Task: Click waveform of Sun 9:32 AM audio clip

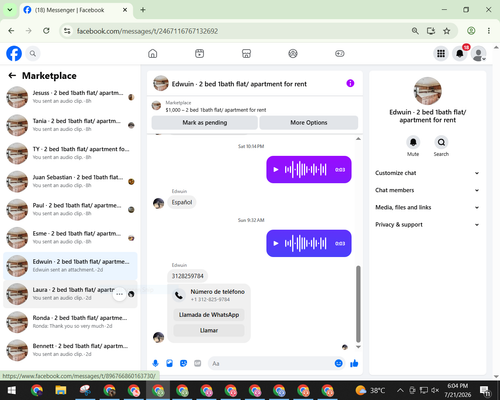Action: point(306,243)
